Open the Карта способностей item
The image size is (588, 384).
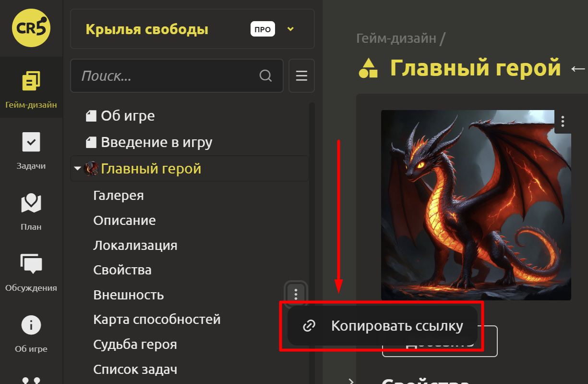click(157, 319)
